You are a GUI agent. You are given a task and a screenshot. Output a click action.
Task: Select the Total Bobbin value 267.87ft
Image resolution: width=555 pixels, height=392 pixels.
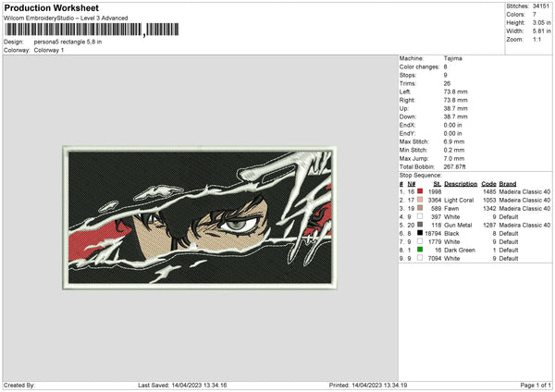coord(455,166)
